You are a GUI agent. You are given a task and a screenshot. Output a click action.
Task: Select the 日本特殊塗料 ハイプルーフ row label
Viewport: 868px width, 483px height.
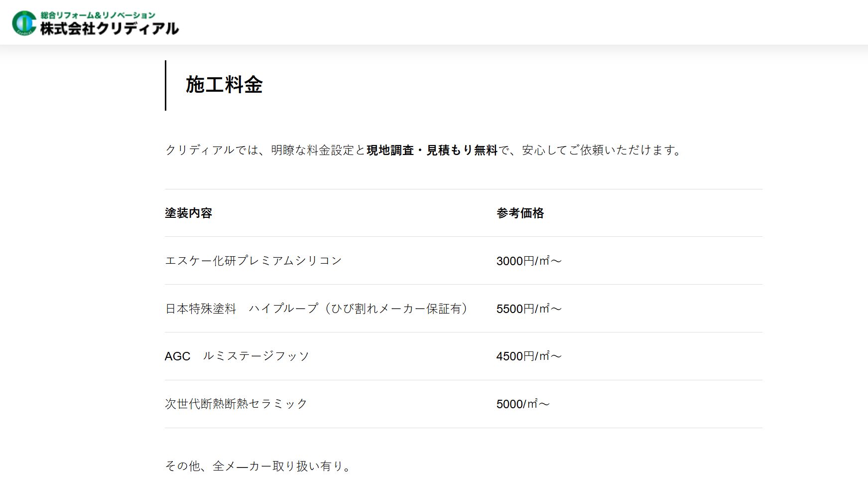[x=317, y=309]
